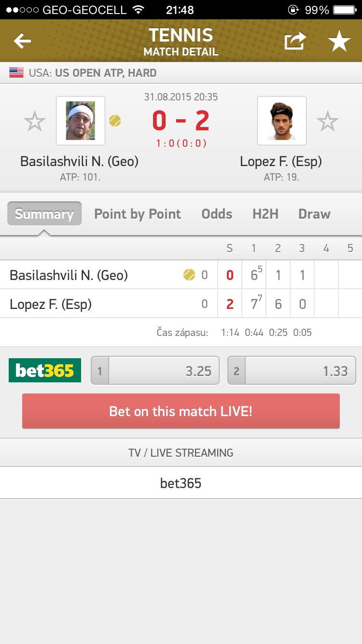The height and width of the screenshot is (644, 362).
Task: Tap Basilashvili's player photo
Action: 81,121
